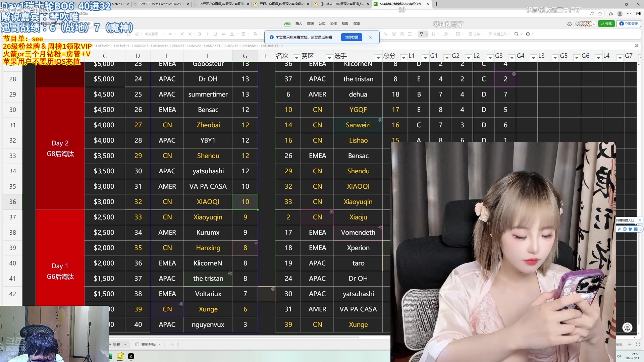Image resolution: width=644 pixels, height=362 pixels.
Task: Click the filter funnel toolbar icon
Action: pyautogui.click(x=422, y=34)
